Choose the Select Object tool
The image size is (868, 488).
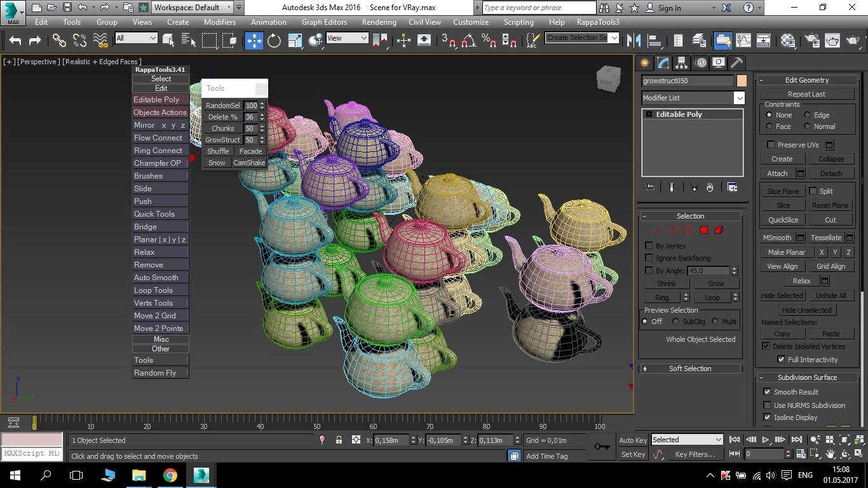(168, 40)
